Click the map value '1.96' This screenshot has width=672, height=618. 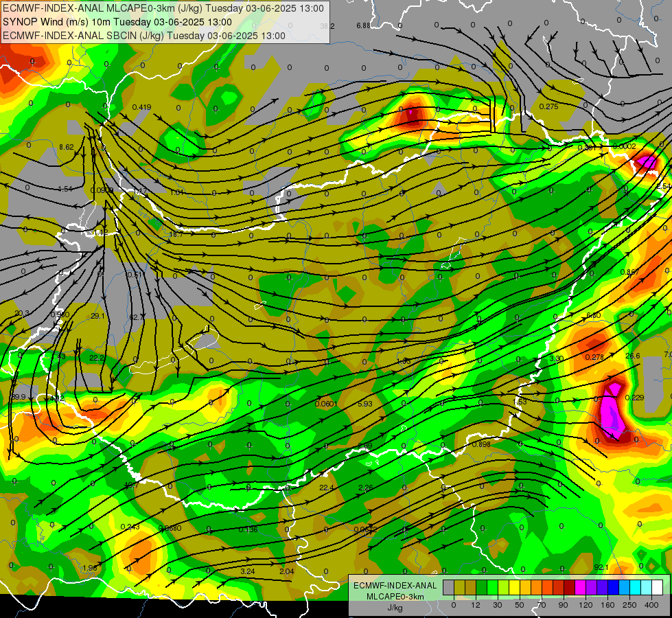pos(90,569)
